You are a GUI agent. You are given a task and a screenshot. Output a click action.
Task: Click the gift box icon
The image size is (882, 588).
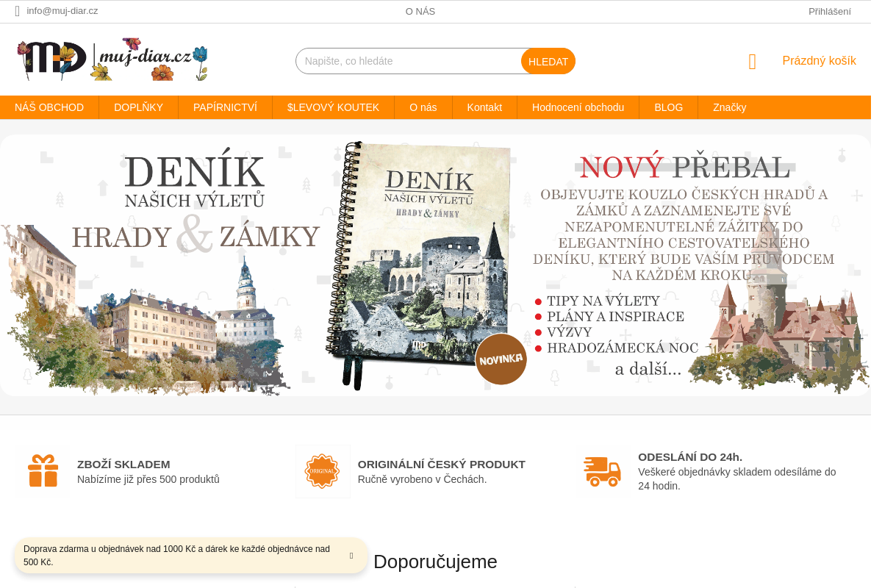[43, 471]
